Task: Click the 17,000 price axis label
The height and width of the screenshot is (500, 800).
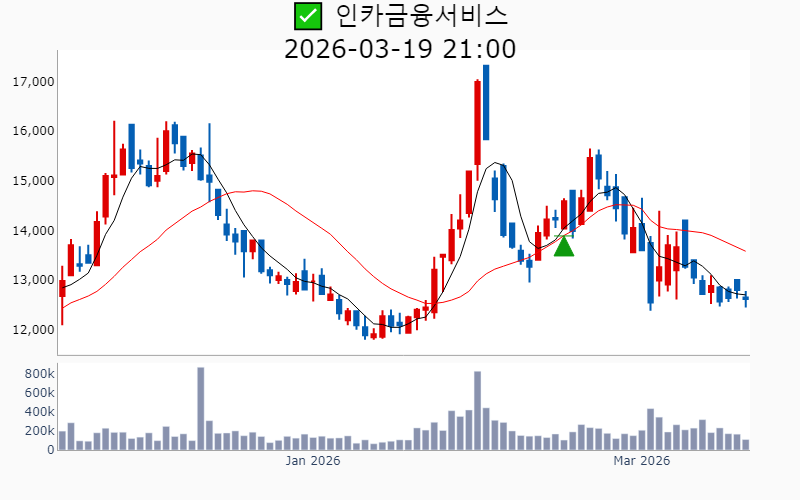Action: pyautogui.click(x=30, y=82)
